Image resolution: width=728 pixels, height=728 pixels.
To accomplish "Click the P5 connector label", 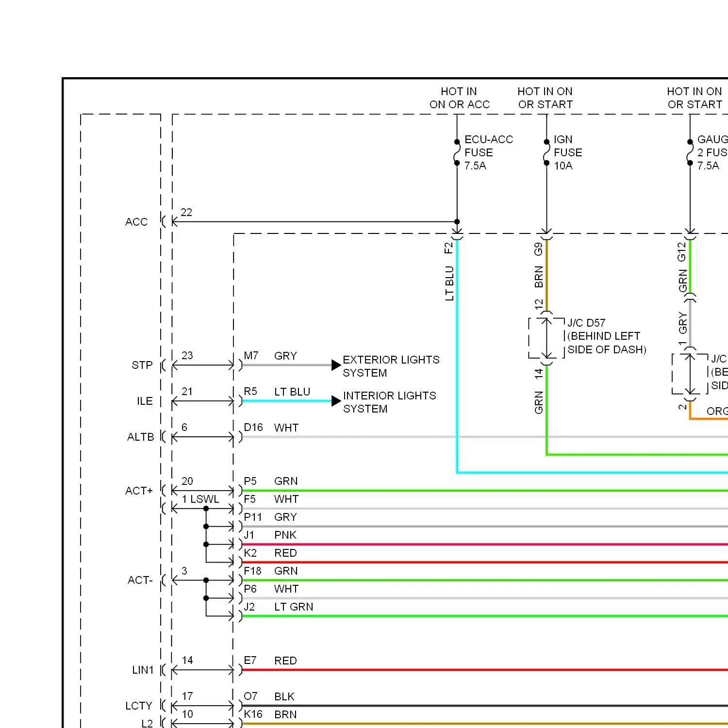I will (250, 481).
